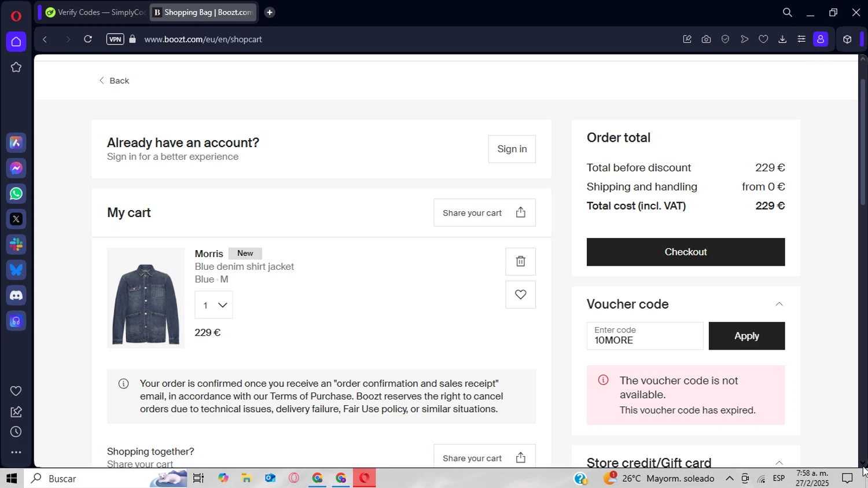This screenshot has height=488, width=868.
Task: Click the 'Already have an account?' heading
Action: click(183, 142)
